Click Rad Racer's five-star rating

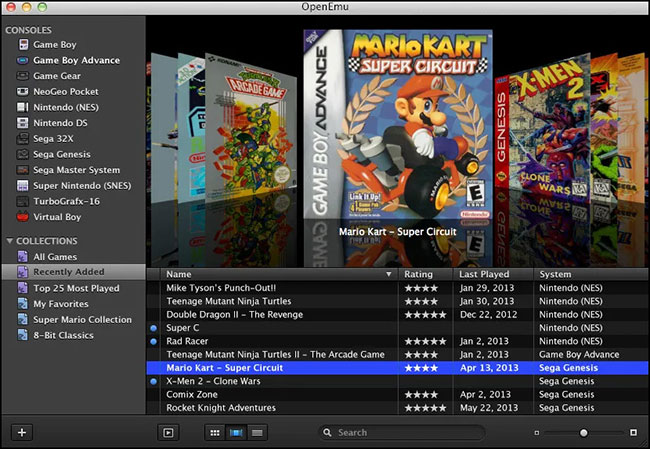point(425,342)
